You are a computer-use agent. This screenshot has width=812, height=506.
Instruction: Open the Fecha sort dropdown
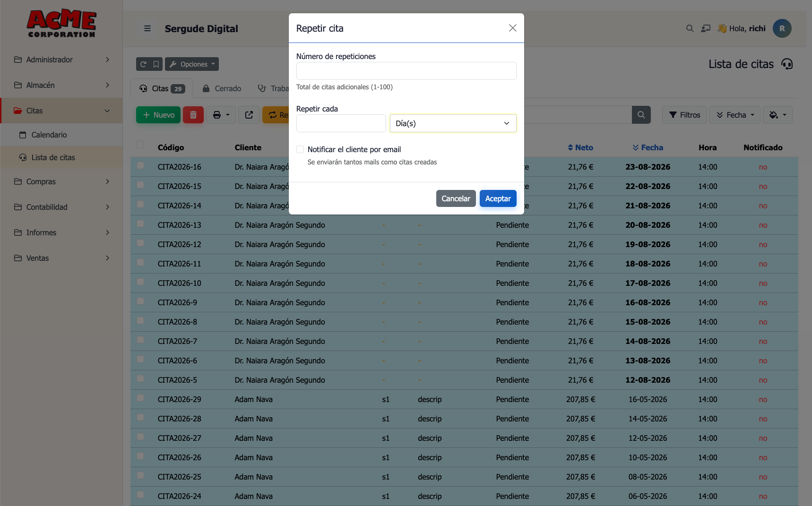coord(735,115)
